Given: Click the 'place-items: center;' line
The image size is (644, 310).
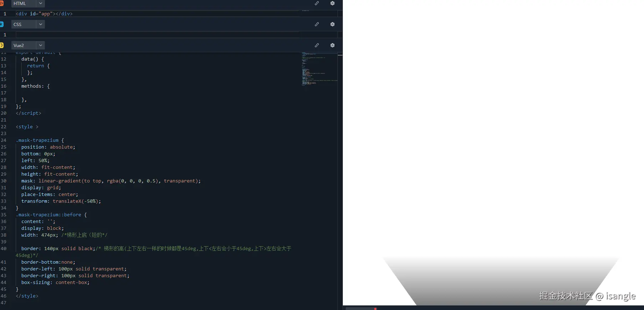Looking at the screenshot, I should pyautogui.click(x=50, y=194).
